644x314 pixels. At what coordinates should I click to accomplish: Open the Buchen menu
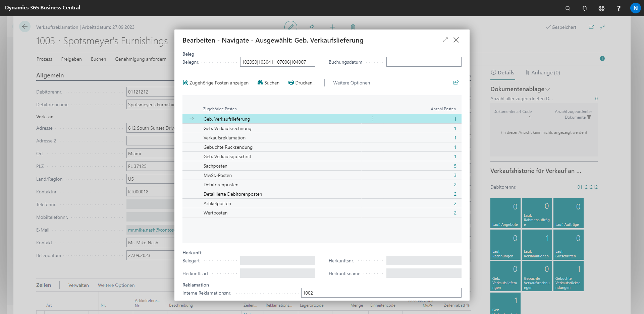point(98,59)
